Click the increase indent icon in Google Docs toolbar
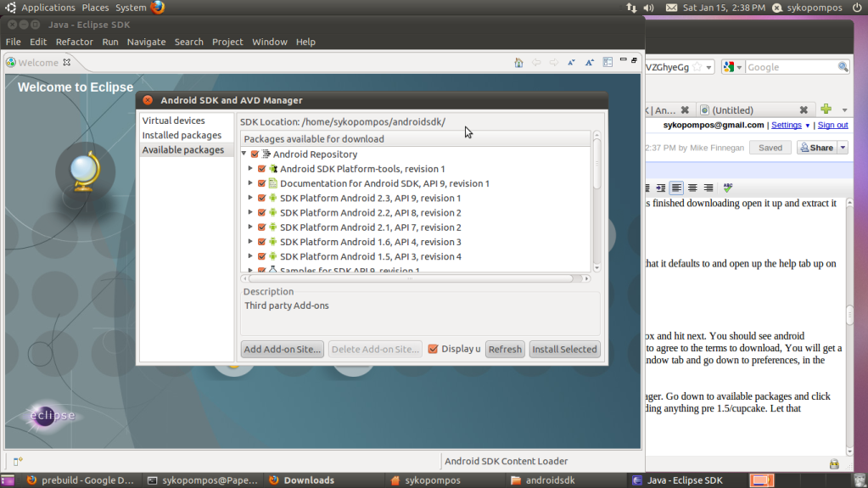 pos(661,188)
